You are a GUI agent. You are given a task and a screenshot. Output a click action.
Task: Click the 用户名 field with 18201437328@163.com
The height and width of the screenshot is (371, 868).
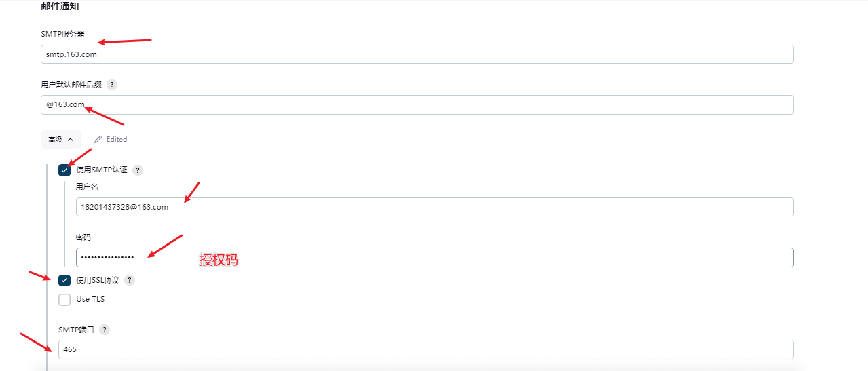[435, 207]
